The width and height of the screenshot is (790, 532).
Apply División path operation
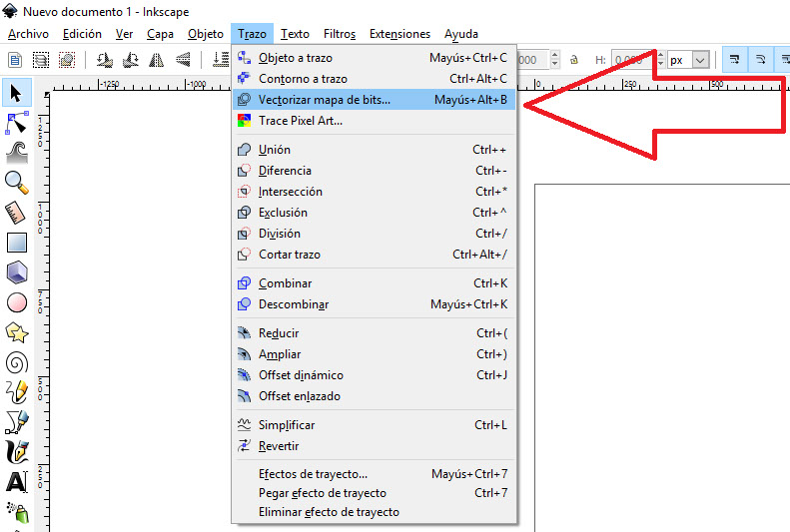[x=375, y=234]
